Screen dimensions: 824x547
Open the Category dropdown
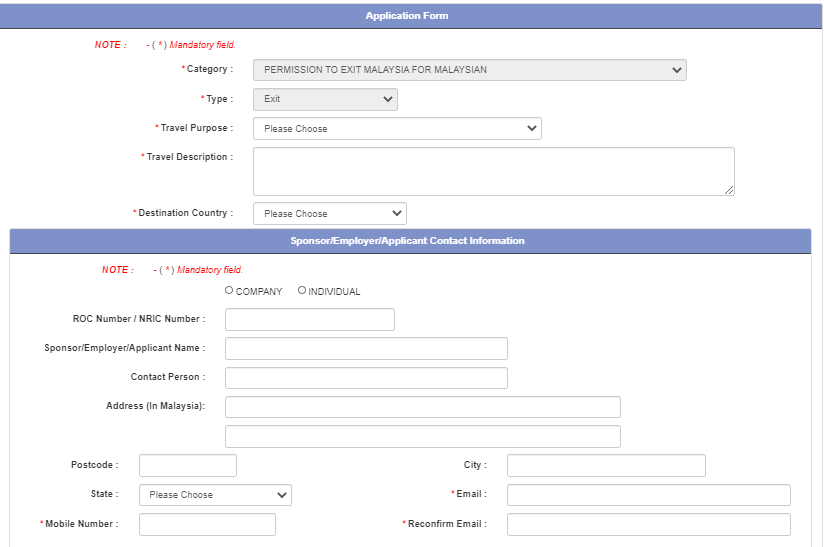(x=469, y=70)
